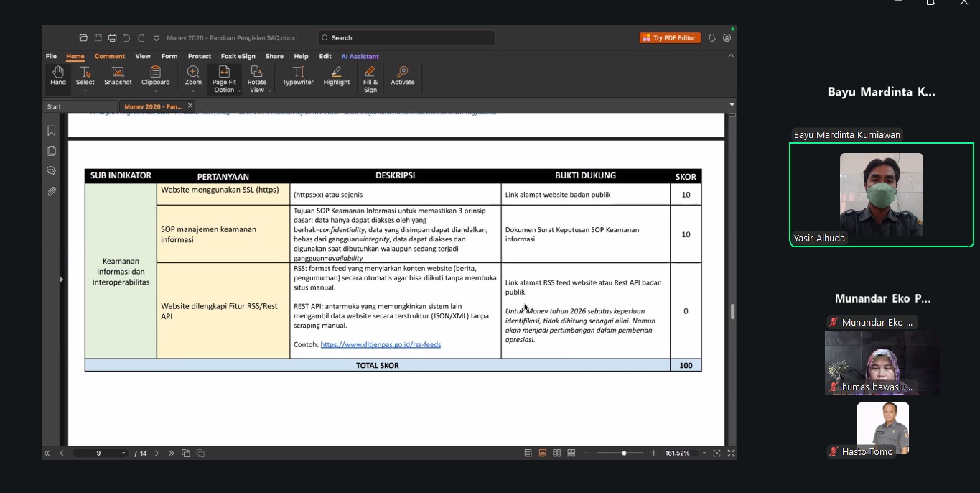The width and height of the screenshot is (980, 493).
Task: Click the Search input field
Action: 406,38
